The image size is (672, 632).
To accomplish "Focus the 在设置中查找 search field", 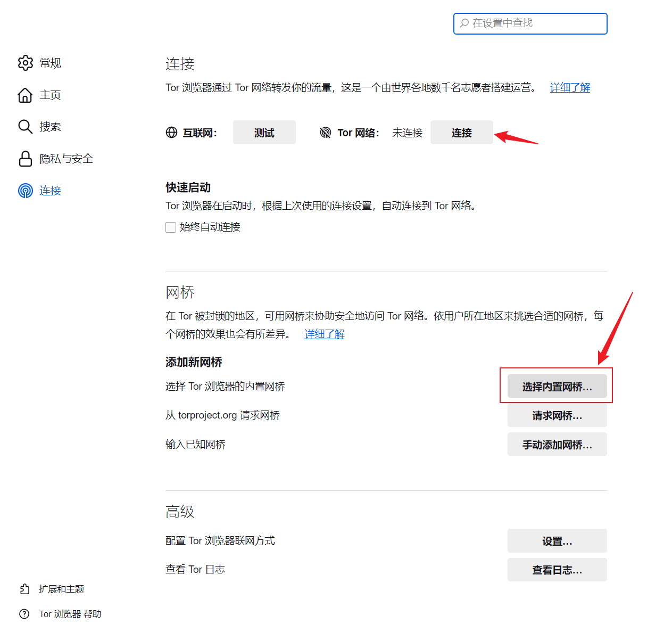I will click(530, 23).
